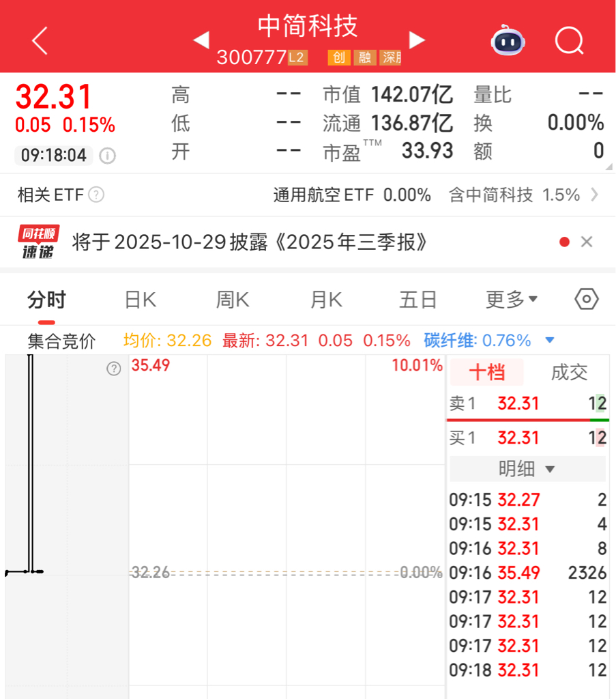Switch to the 月K tab
The width and height of the screenshot is (616, 699).
click(x=326, y=300)
